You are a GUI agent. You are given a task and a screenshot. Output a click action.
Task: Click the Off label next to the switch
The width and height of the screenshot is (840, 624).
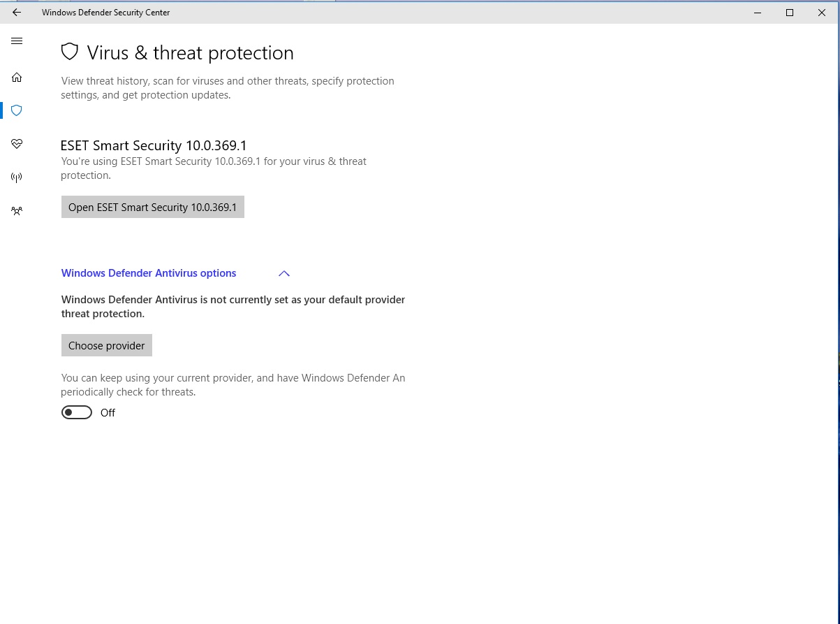click(108, 413)
